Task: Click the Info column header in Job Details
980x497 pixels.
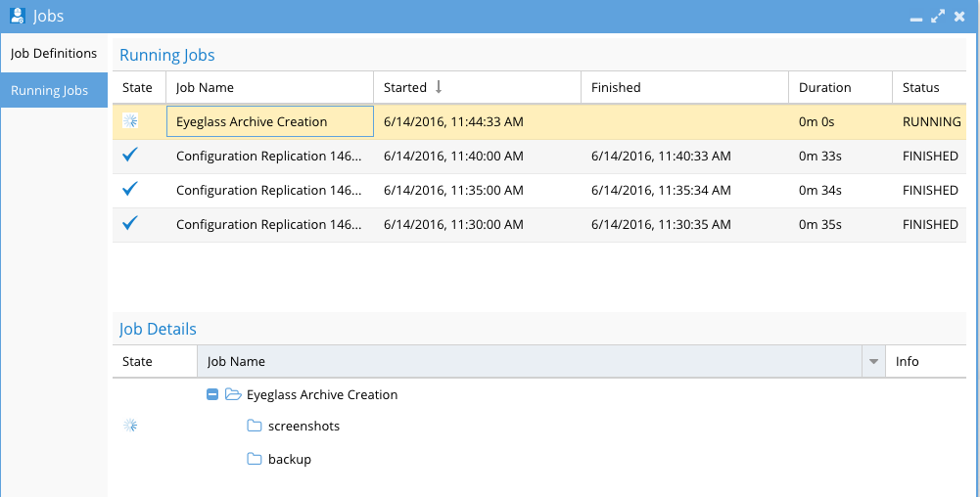Action: (926, 362)
